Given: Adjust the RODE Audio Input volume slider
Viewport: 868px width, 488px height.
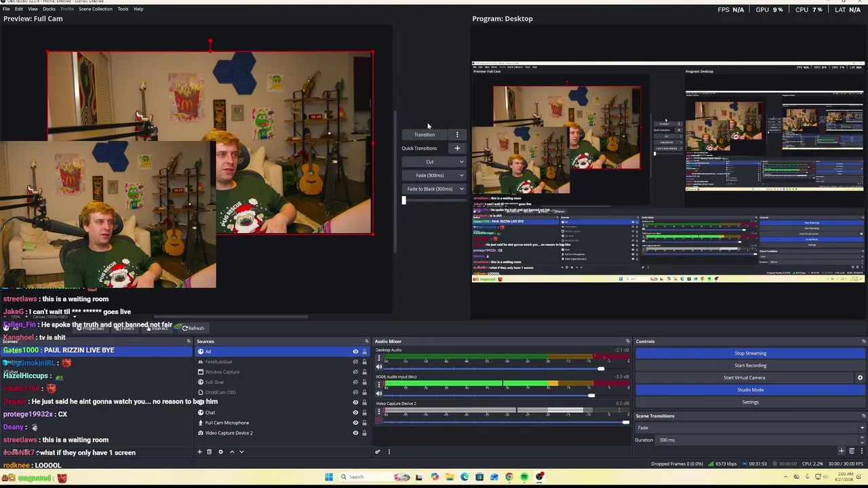Looking at the screenshot, I should (591, 395).
